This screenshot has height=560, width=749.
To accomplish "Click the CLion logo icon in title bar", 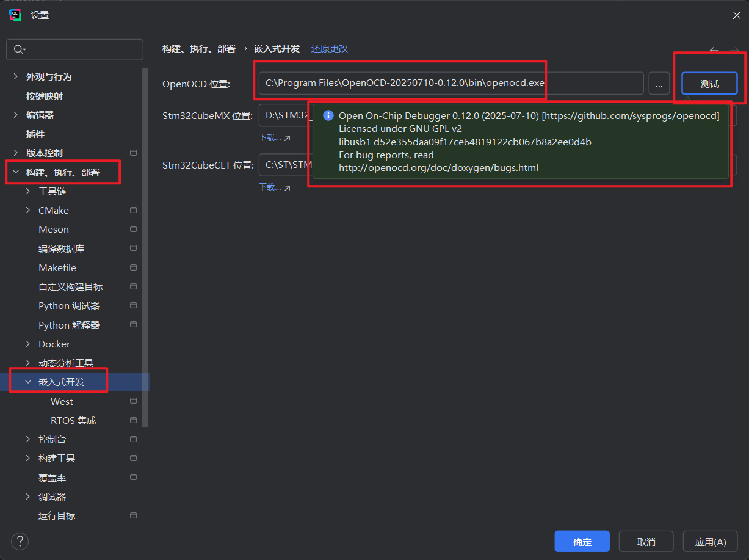I will [x=15, y=15].
